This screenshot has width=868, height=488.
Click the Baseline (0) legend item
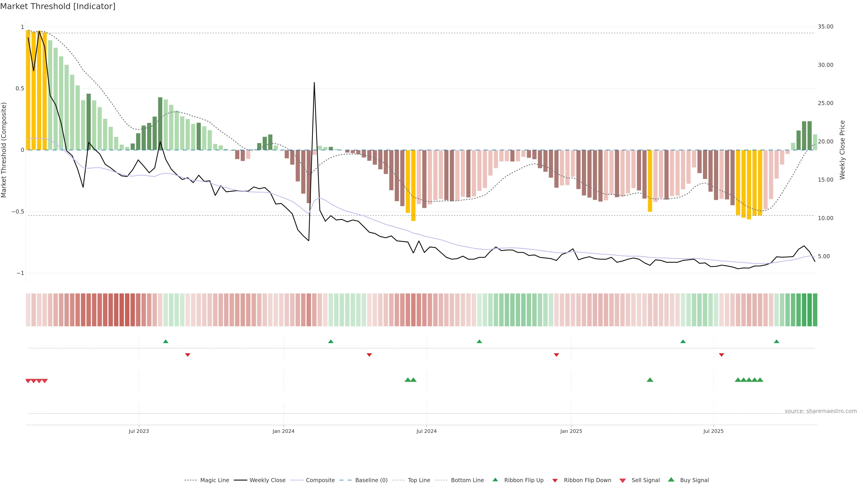(x=371, y=480)
